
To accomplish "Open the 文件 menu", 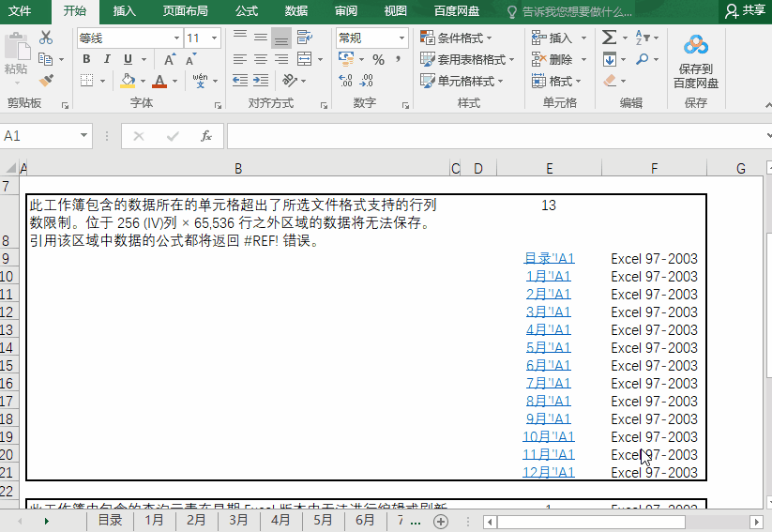I will tap(21, 11).
